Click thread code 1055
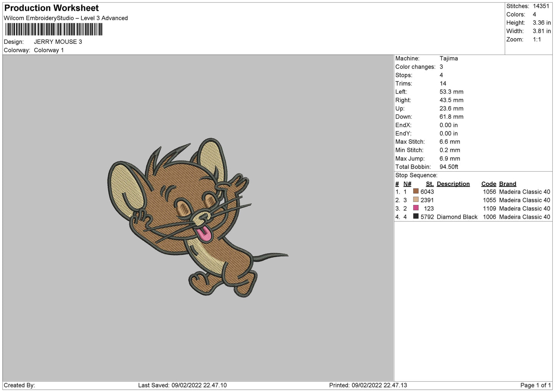Viewport: 555px width, 392px height. pyautogui.click(x=489, y=200)
